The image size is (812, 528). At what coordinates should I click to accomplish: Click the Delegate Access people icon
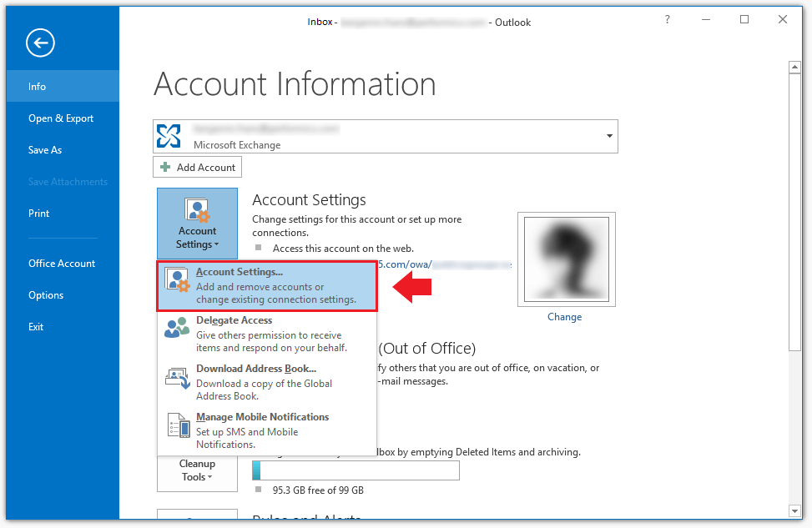pyautogui.click(x=175, y=329)
